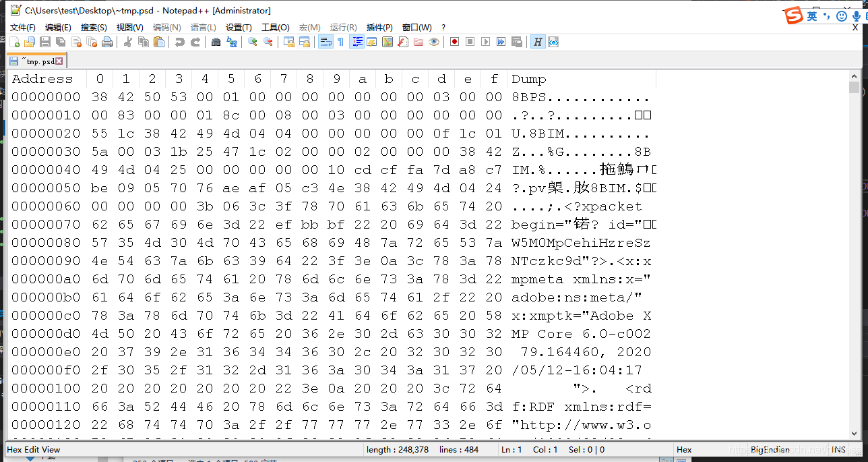Click the user-defined language icon
Viewport: 868px width, 462px height.
(372, 42)
